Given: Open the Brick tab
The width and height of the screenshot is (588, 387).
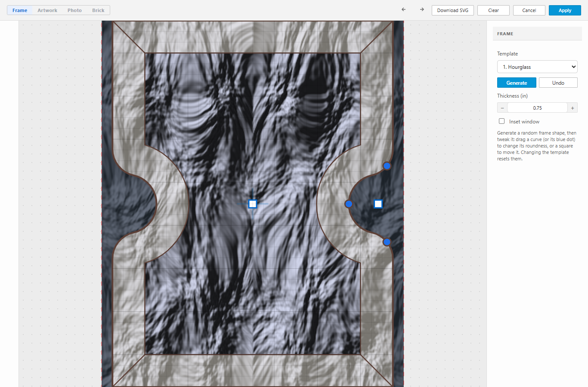Looking at the screenshot, I should (x=98, y=10).
